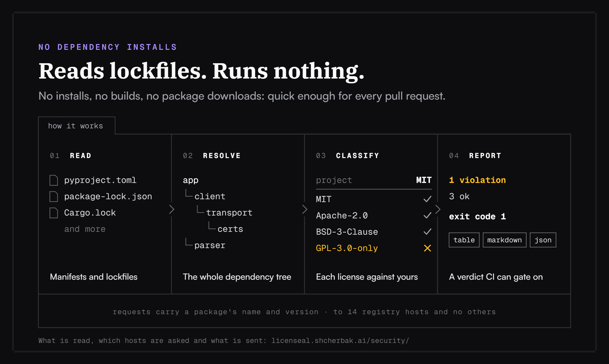
Task: Open the licenseal.shcherbak.ai/security/ link
Action: 340,341
